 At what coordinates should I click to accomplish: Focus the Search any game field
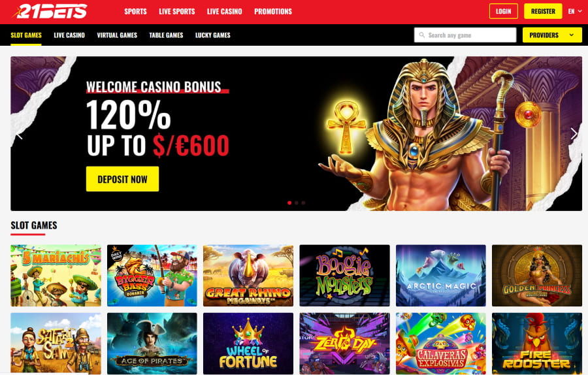click(465, 35)
